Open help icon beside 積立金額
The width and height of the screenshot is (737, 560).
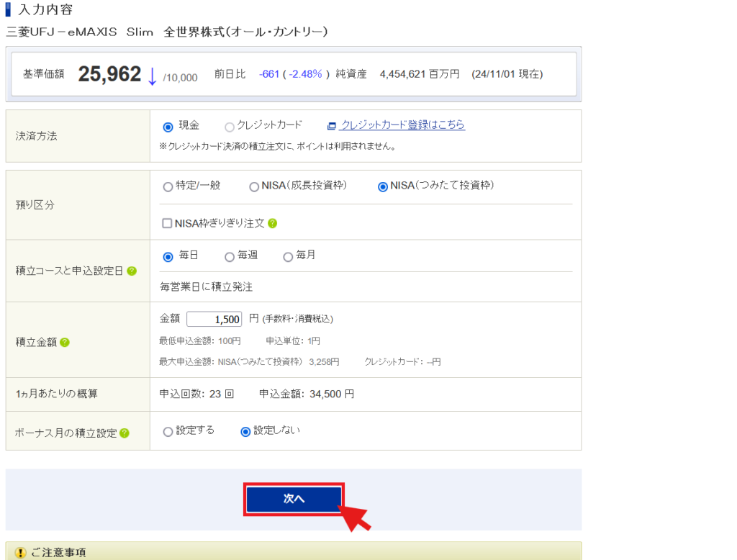click(65, 343)
